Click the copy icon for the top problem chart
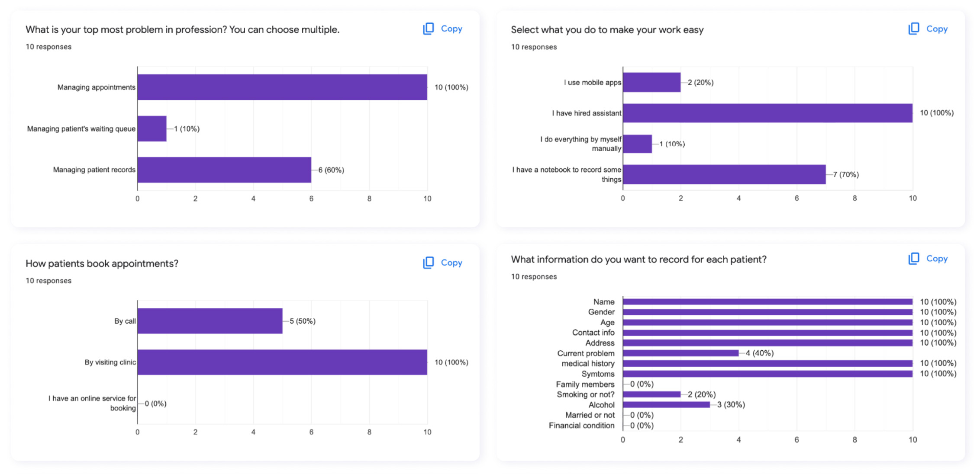Viewport: 980px width, 474px height. click(428, 29)
